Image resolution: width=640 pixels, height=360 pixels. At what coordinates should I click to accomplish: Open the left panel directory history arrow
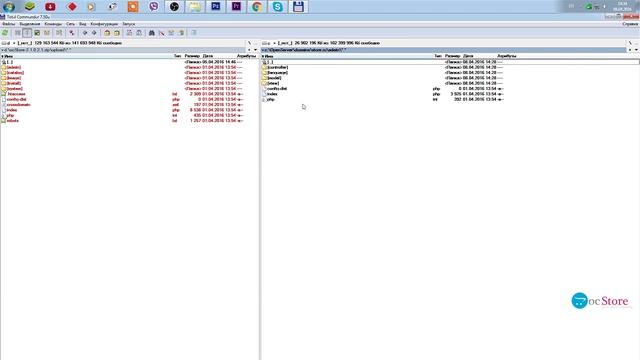coord(256,50)
